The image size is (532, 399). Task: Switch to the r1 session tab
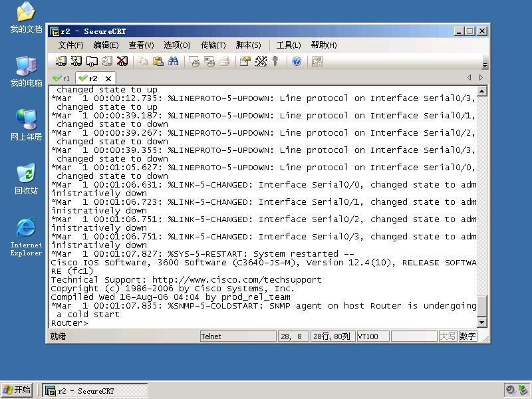pyautogui.click(x=61, y=78)
